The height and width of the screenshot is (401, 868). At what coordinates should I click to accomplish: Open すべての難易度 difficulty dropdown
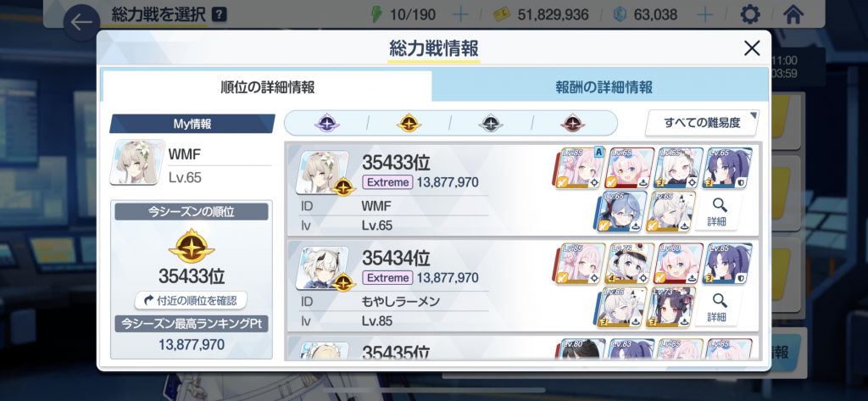coord(702,123)
